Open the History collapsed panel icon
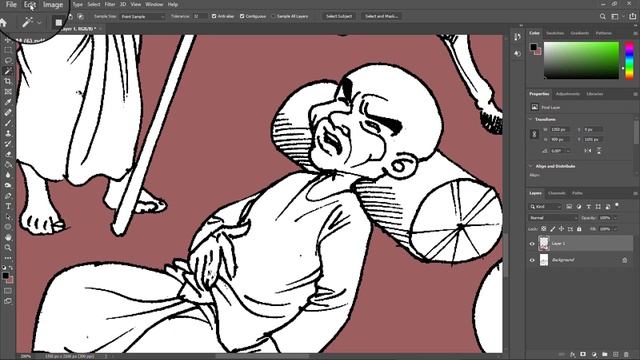Viewport: 640px width, 360px height. click(x=517, y=37)
